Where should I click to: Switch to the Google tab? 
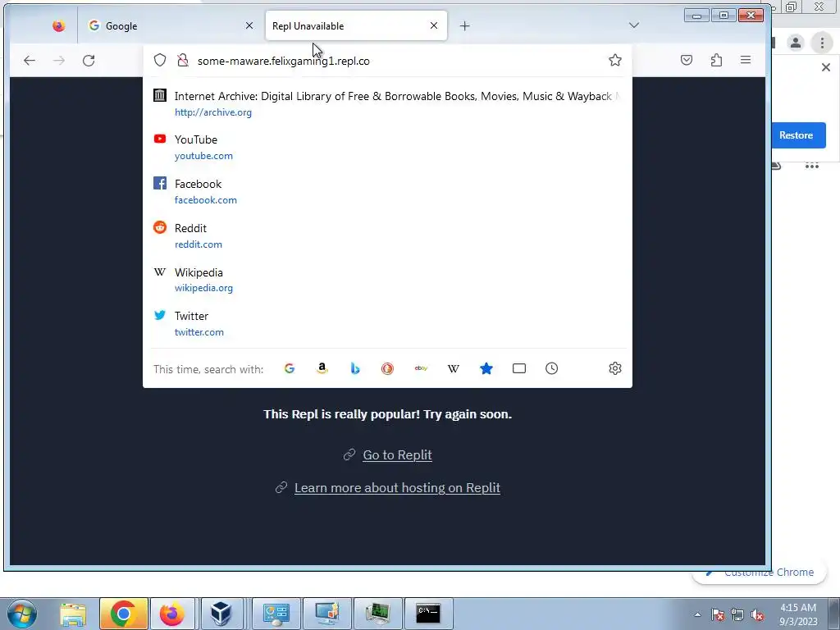coord(170,25)
